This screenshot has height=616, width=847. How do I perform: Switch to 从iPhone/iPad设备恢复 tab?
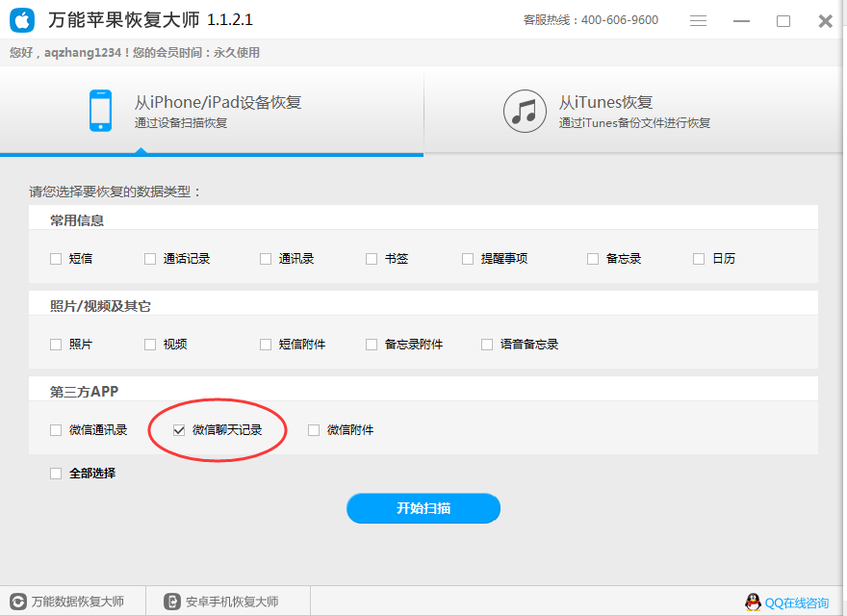tap(218, 112)
